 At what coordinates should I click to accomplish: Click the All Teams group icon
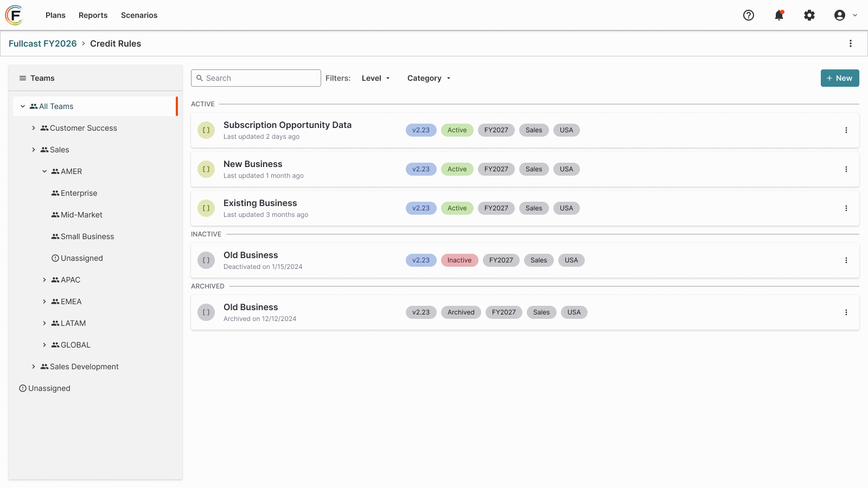pos(34,106)
